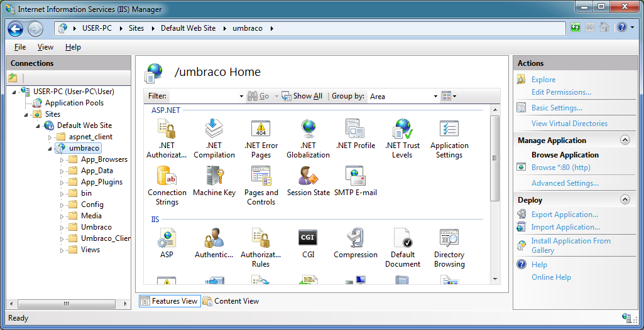Select Application Pools in the Connections tree
Screen dimensions: 644x330
coord(74,103)
